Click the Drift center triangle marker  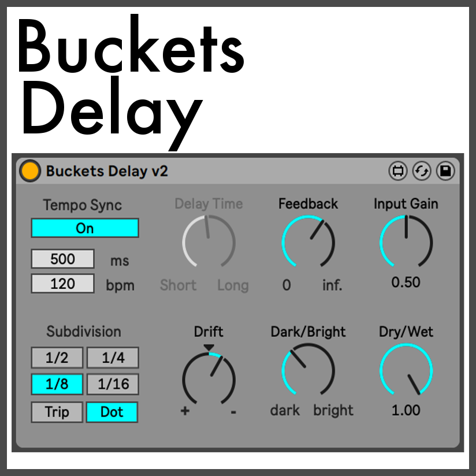coord(209,348)
